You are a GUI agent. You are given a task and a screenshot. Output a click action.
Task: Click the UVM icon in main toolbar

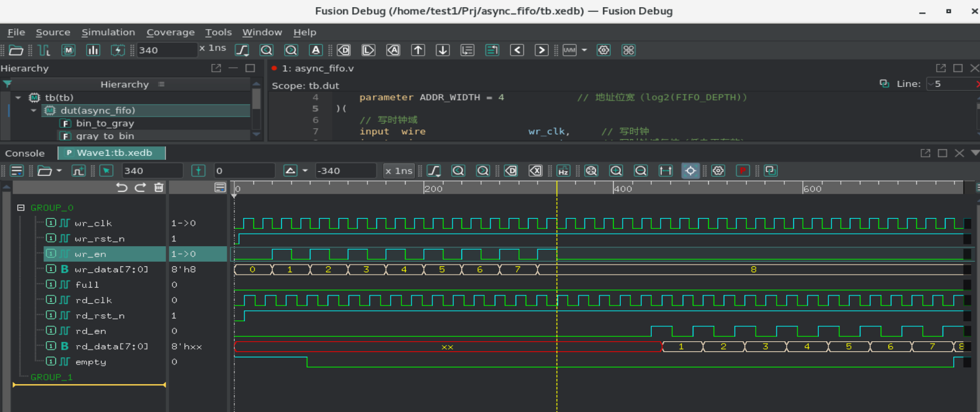coord(569,51)
